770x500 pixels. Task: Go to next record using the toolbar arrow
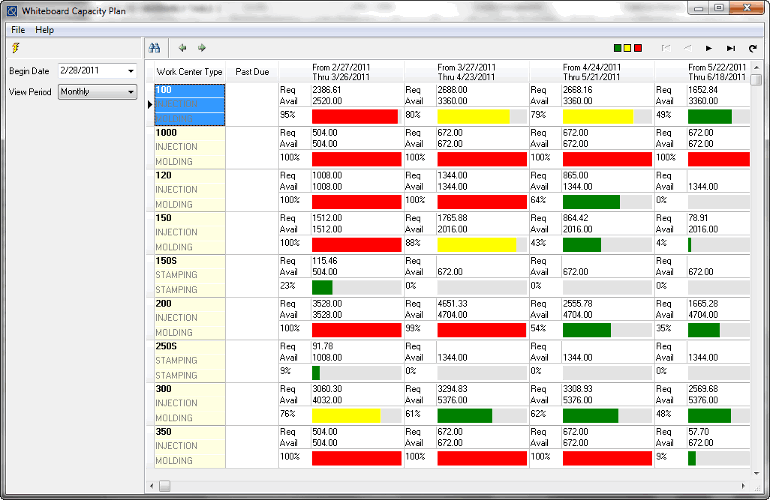point(709,47)
